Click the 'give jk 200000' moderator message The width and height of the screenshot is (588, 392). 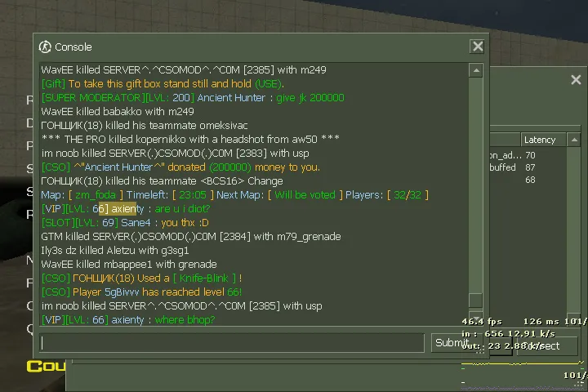(x=310, y=97)
